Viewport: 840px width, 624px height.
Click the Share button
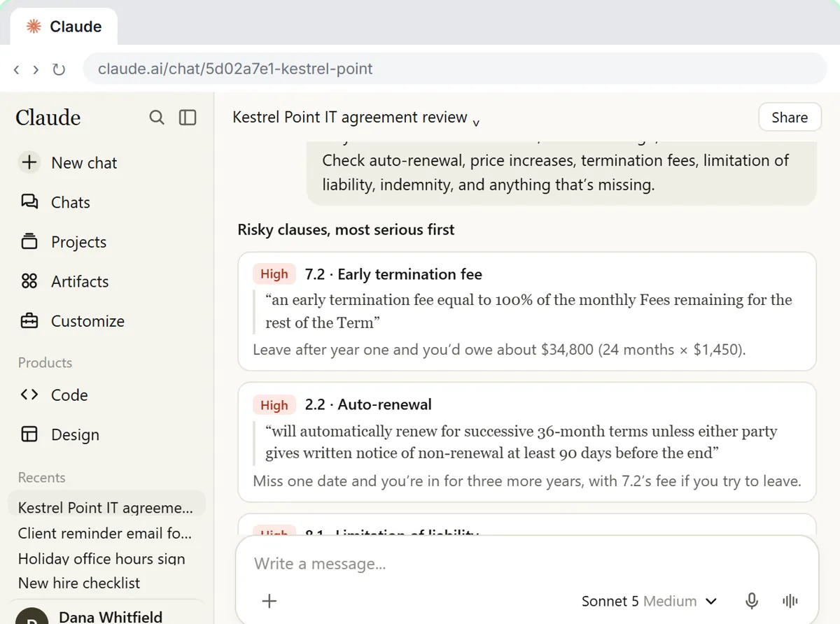tap(790, 118)
